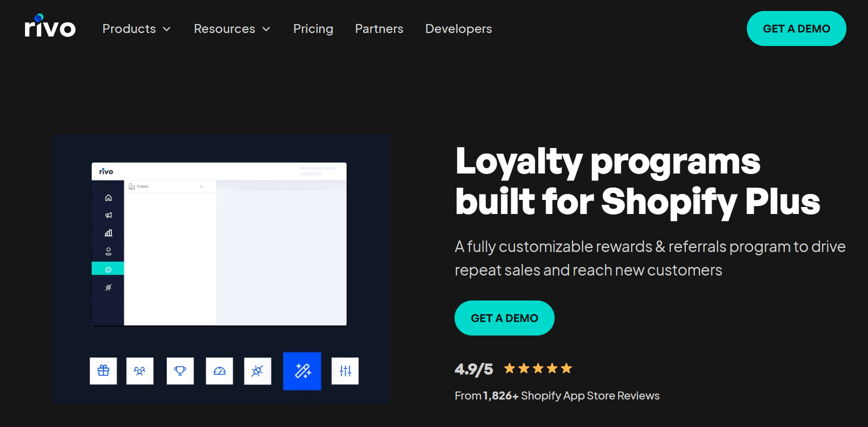Select the vertical sliders settings icon
The height and width of the screenshot is (427, 868).
coord(345,371)
